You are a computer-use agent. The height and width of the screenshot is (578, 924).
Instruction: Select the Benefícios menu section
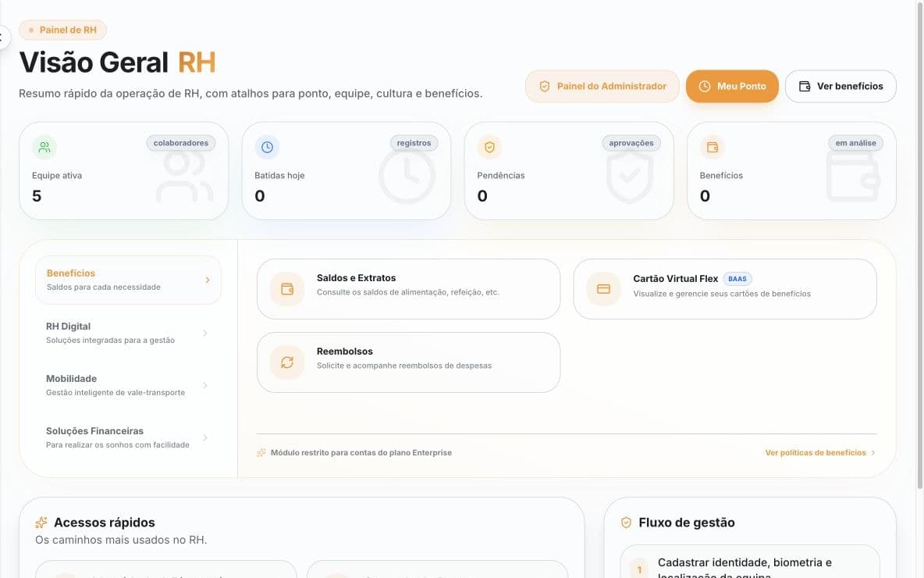point(129,280)
